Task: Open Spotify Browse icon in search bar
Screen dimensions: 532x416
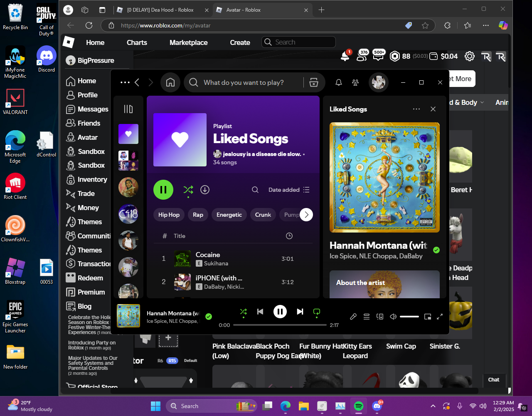Action: click(314, 82)
